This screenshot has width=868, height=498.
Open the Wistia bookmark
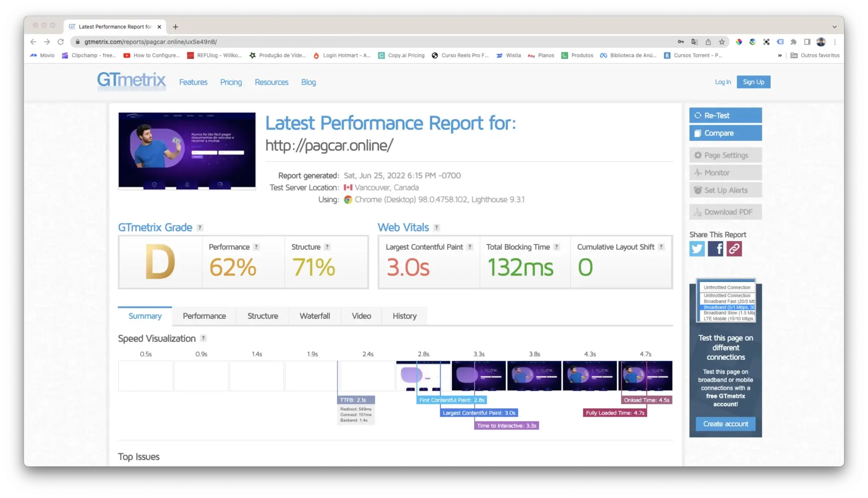(x=509, y=55)
